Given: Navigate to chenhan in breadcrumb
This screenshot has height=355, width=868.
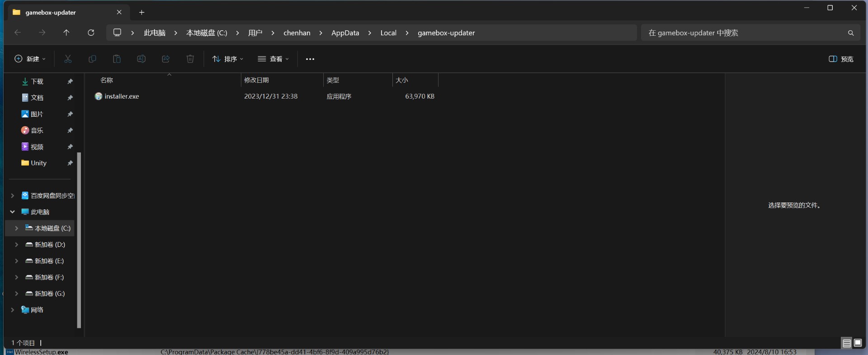Looking at the screenshot, I should click(x=297, y=33).
